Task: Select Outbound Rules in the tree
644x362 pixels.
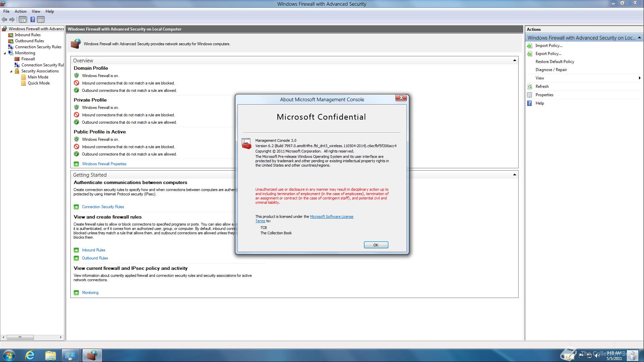Action: (29, 41)
